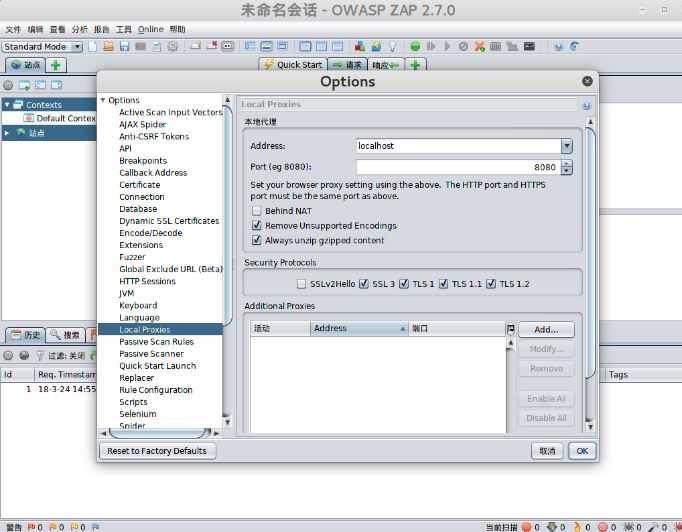Toggle Always unzip gzipped content
This screenshot has height=532, width=682.
[257, 240]
